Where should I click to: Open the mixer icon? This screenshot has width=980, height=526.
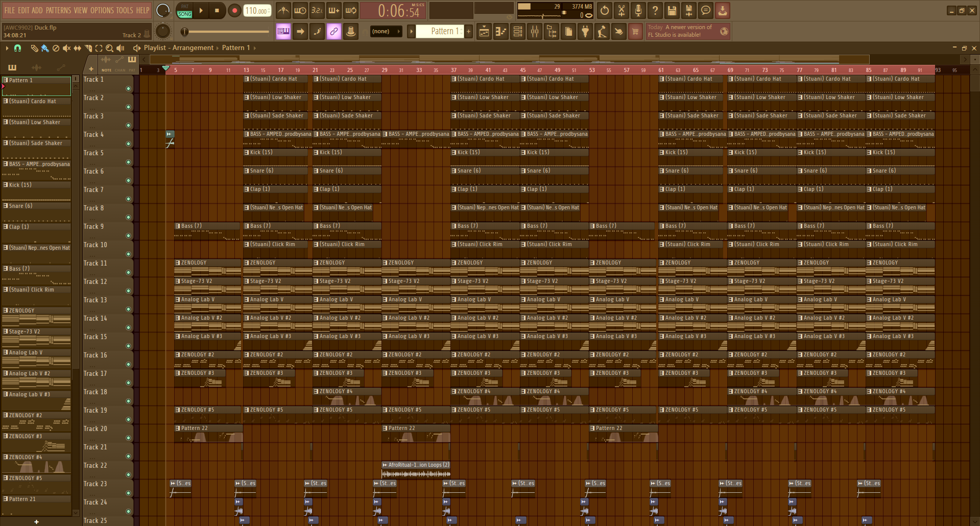tap(535, 32)
